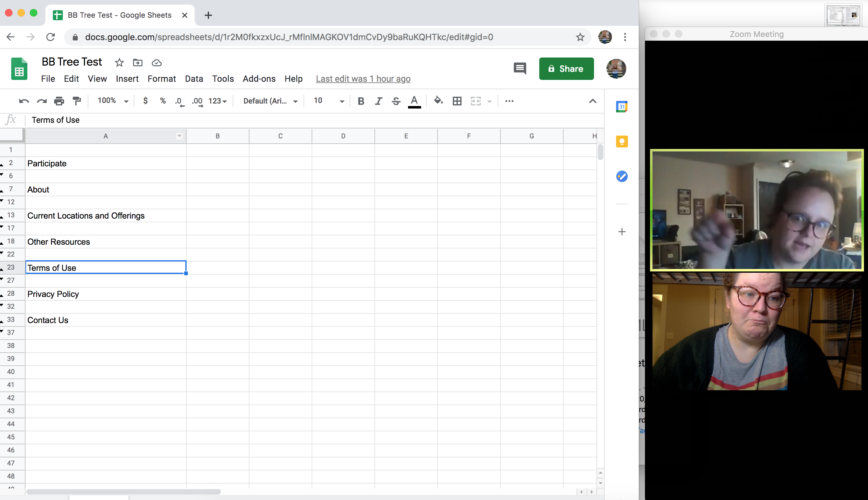Open Google Keep side panel

(x=622, y=141)
